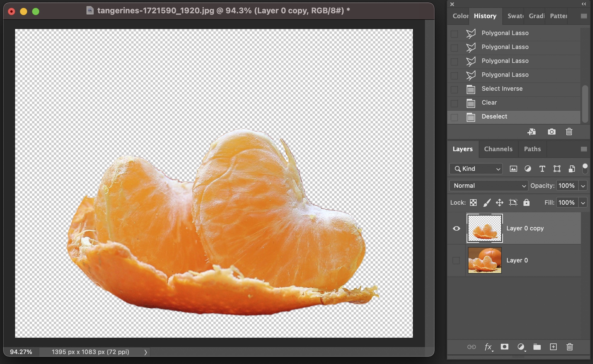Add a layer mask to Layer 0 copy
Viewport: 593px width, 364px height.
(x=504, y=347)
